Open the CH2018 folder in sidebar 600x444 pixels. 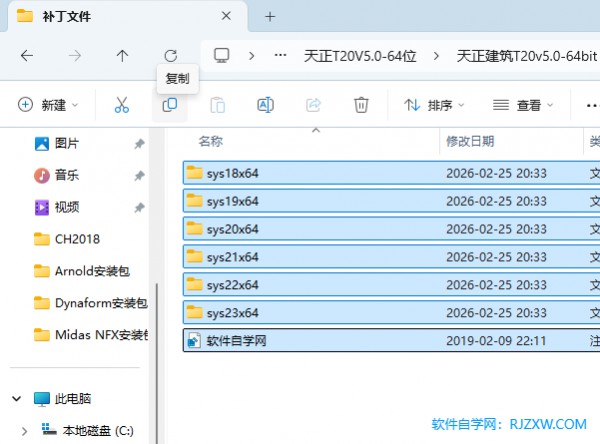pyautogui.click(x=77, y=239)
